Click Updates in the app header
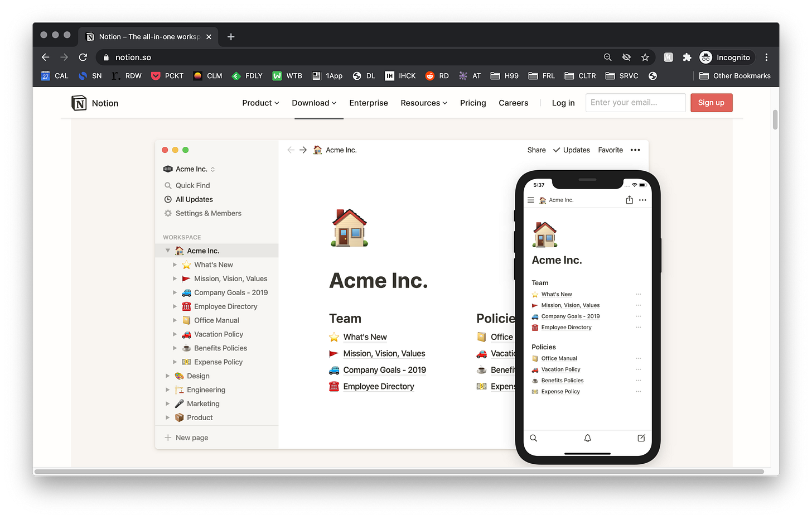 [x=571, y=150]
